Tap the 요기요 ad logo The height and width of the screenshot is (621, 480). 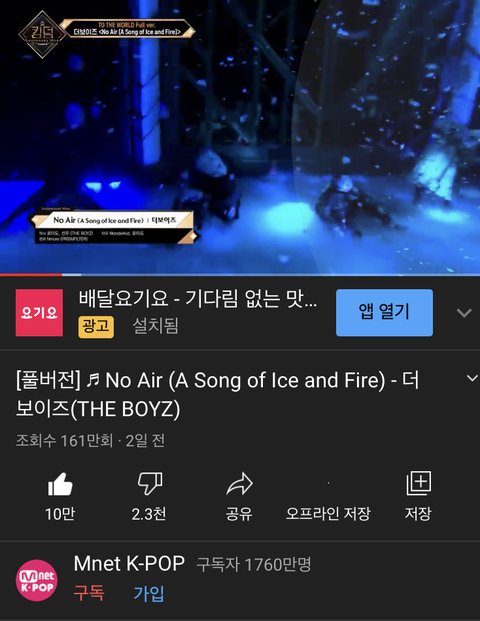39,312
